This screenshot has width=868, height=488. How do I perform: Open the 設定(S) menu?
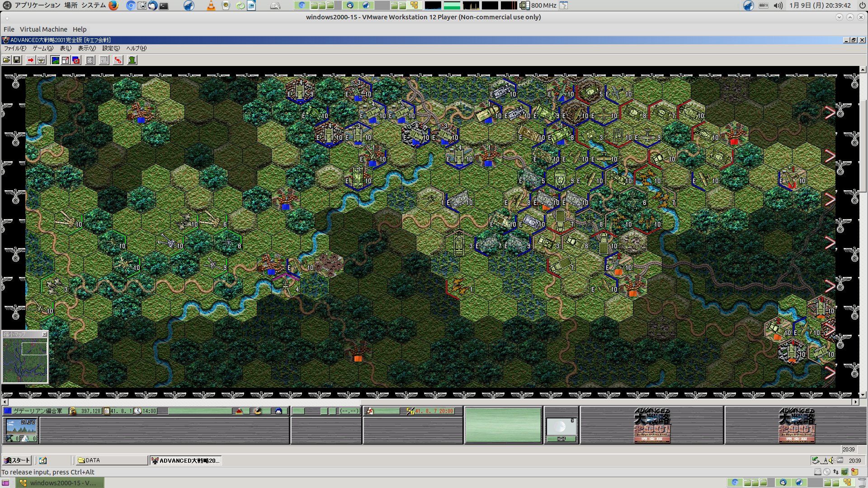click(111, 48)
